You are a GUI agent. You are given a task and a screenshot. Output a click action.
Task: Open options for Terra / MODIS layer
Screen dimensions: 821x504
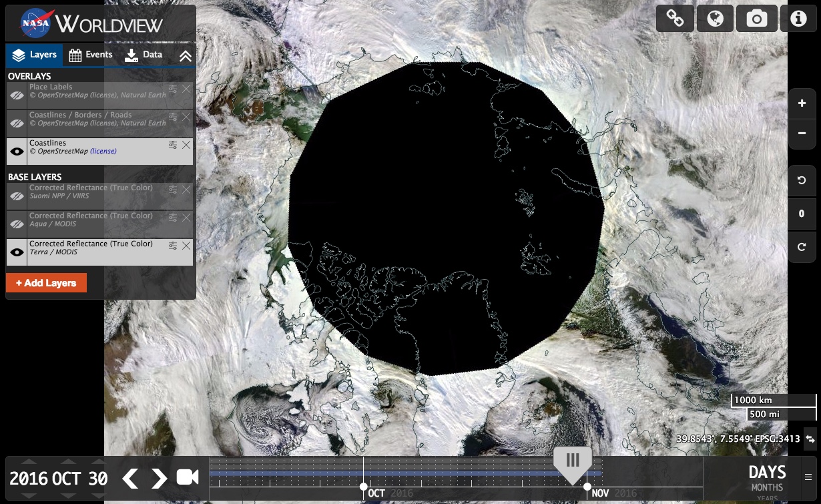[x=173, y=246]
